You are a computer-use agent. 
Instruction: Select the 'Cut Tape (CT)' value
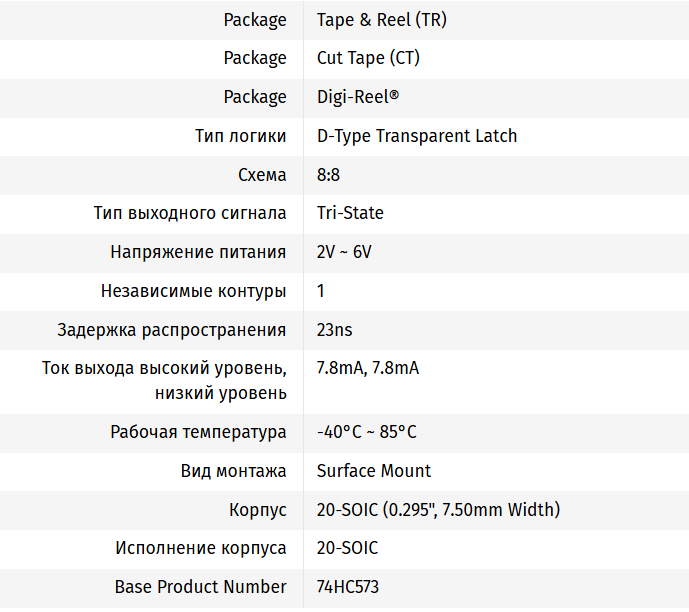coord(368,58)
